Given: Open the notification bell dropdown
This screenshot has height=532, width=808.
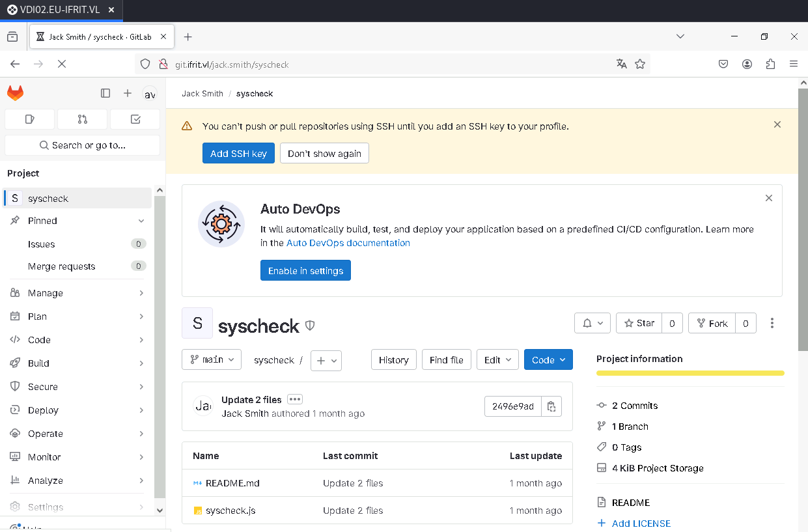Looking at the screenshot, I should click(x=592, y=323).
